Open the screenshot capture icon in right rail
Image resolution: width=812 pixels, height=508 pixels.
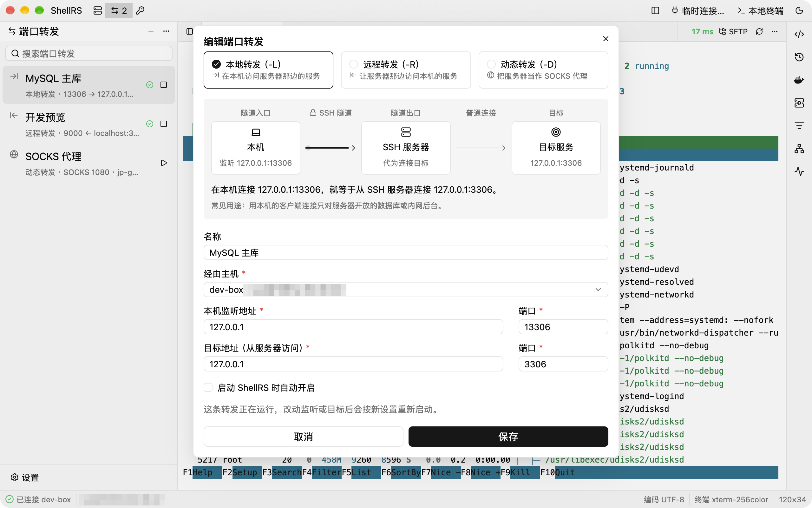(799, 103)
